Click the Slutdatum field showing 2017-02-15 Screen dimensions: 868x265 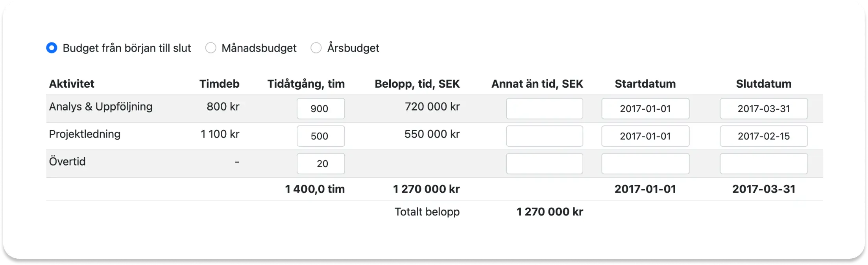[763, 136]
